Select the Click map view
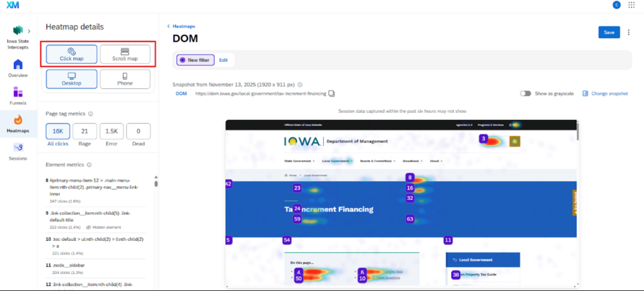 tap(72, 54)
